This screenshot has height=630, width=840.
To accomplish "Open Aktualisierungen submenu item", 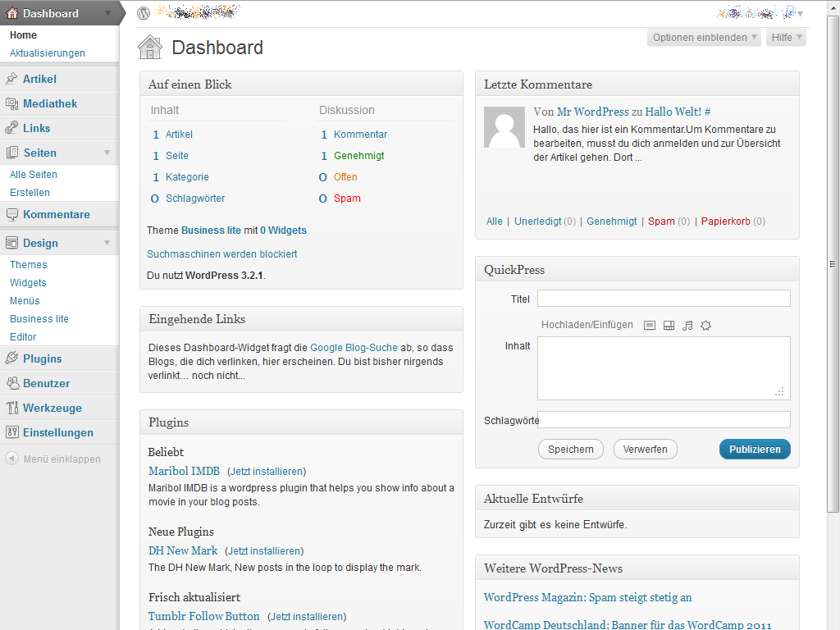I will tap(47, 53).
